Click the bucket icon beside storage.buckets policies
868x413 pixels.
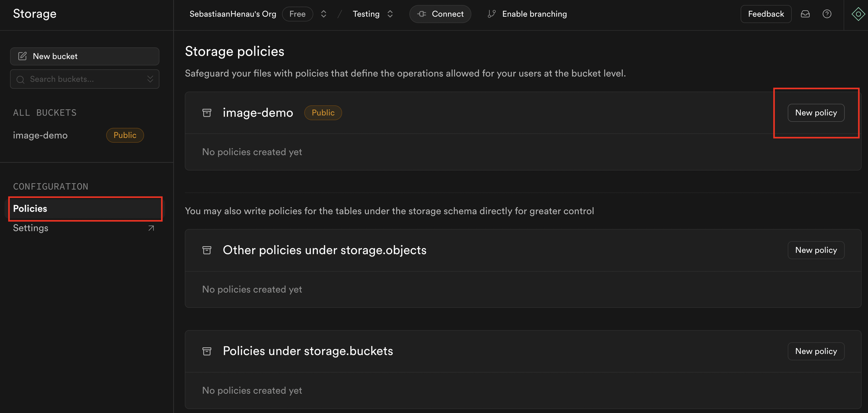click(x=207, y=351)
